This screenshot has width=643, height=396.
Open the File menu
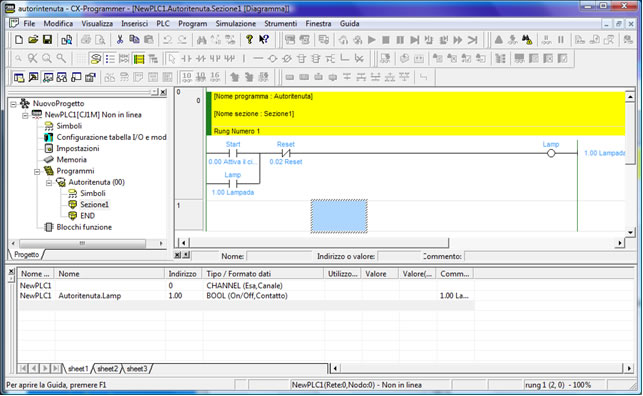[x=29, y=24]
